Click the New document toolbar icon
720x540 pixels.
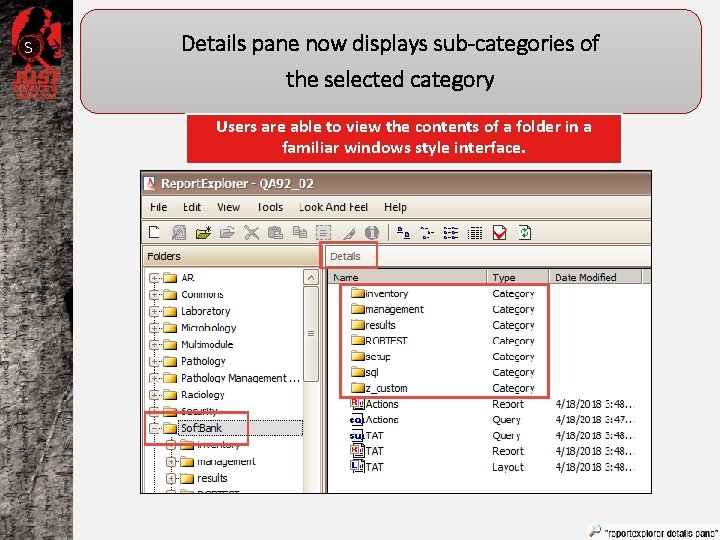point(154,232)
